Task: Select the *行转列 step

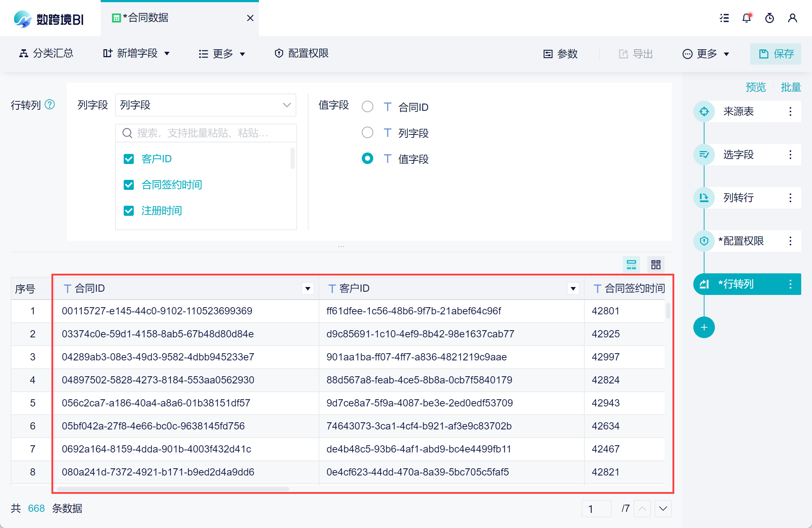Action: 747,284
